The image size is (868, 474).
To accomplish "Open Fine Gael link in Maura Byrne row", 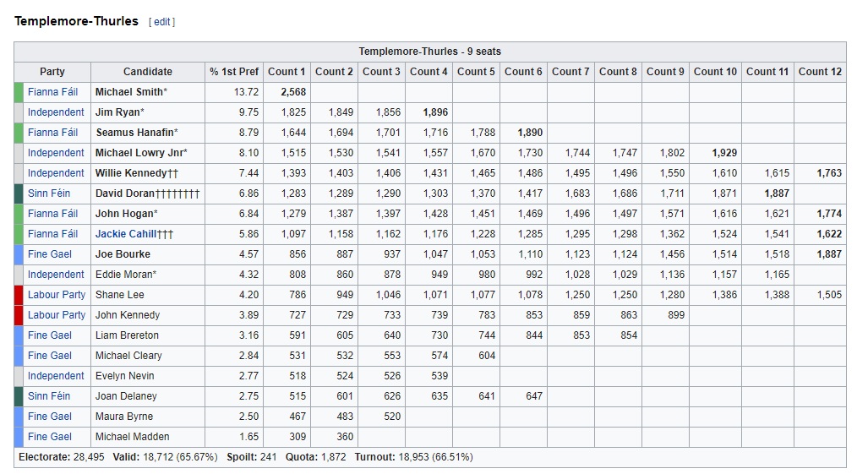I will tap(50, 417).
